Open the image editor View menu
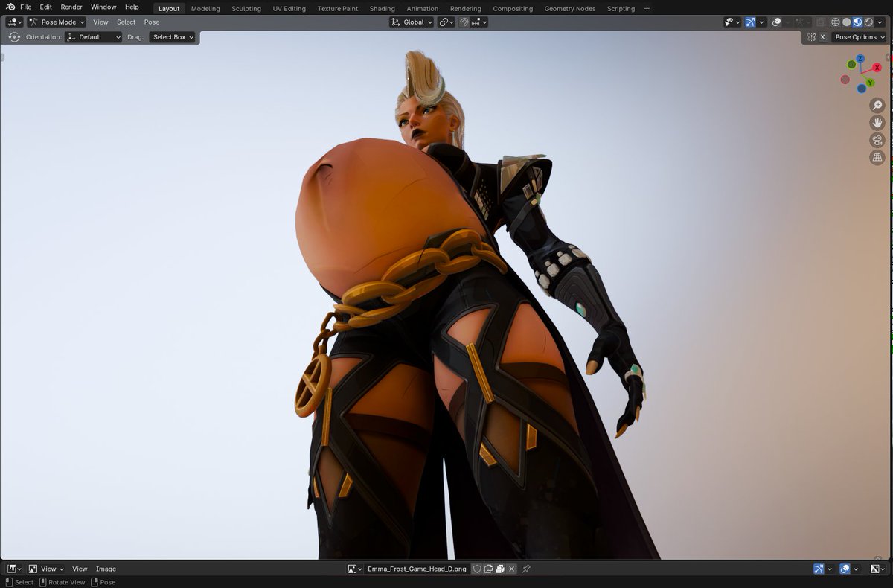Viewport: 893px width, 588px height. coord(80,569)
